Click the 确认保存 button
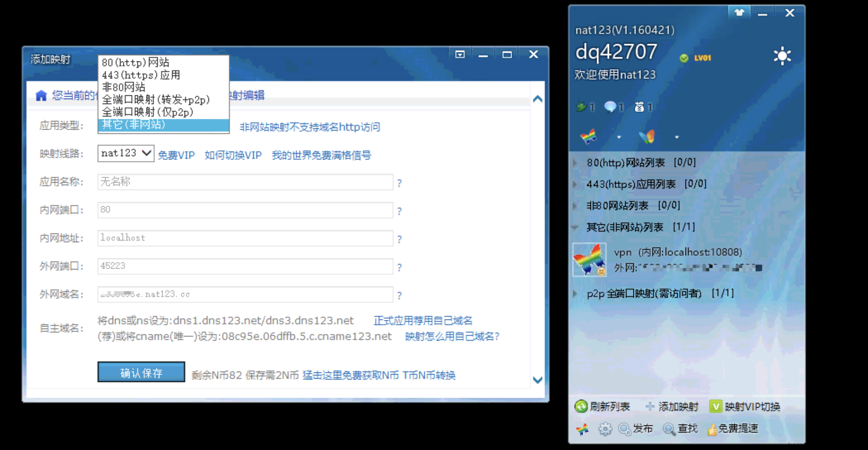The width and height of the screenshot is (868, 450). coord(141,372)
